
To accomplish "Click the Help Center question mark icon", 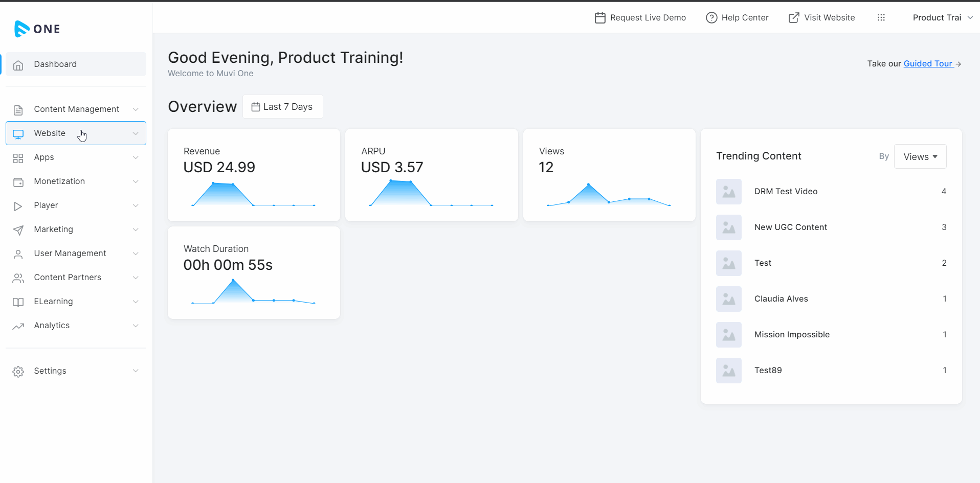I will coord(711,18).
